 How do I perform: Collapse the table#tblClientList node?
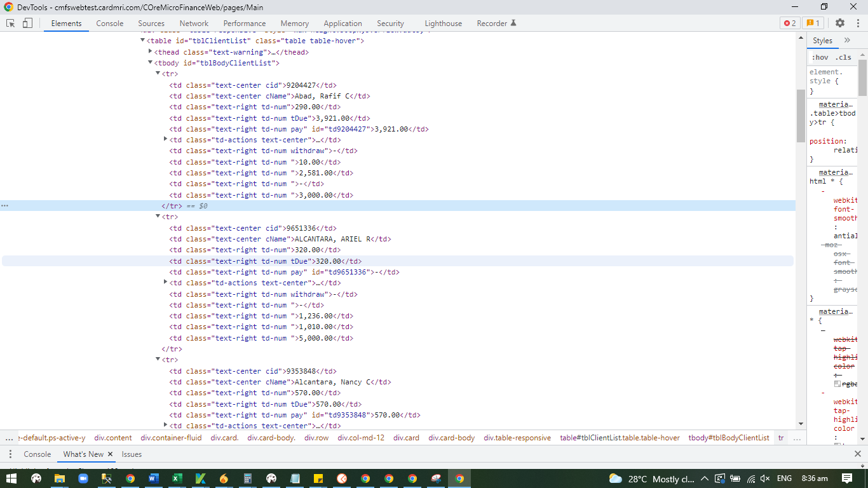(143, 39)
